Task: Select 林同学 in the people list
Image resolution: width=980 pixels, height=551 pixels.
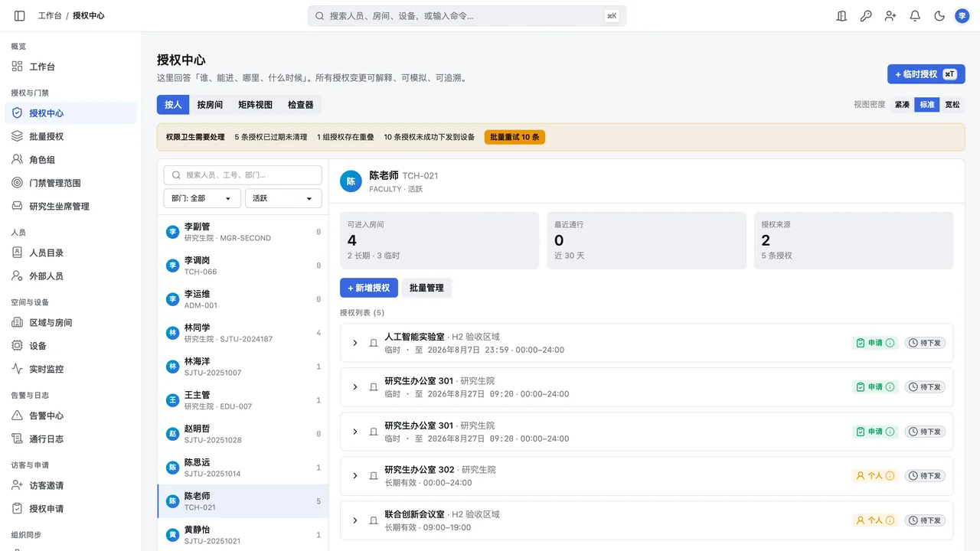Action: click(x=243, y=333)
